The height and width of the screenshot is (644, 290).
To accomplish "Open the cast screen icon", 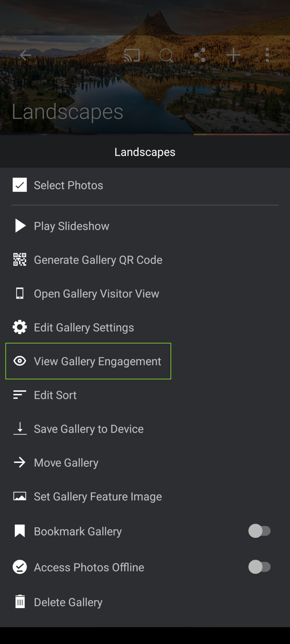I will point(132,55).
